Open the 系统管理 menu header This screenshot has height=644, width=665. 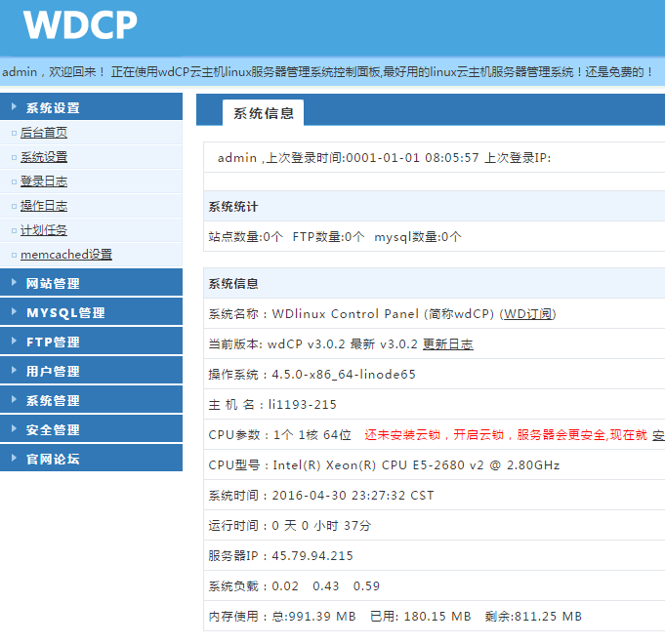click(91, 399)
